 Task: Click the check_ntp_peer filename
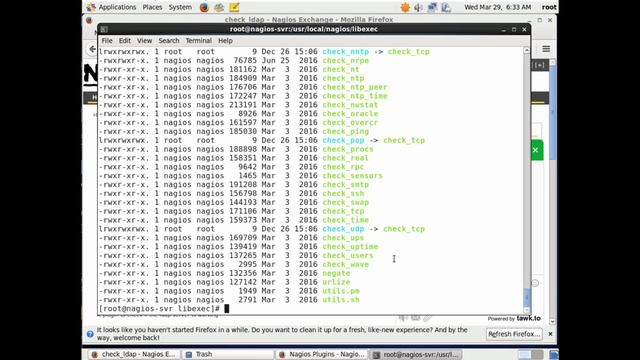355,87
